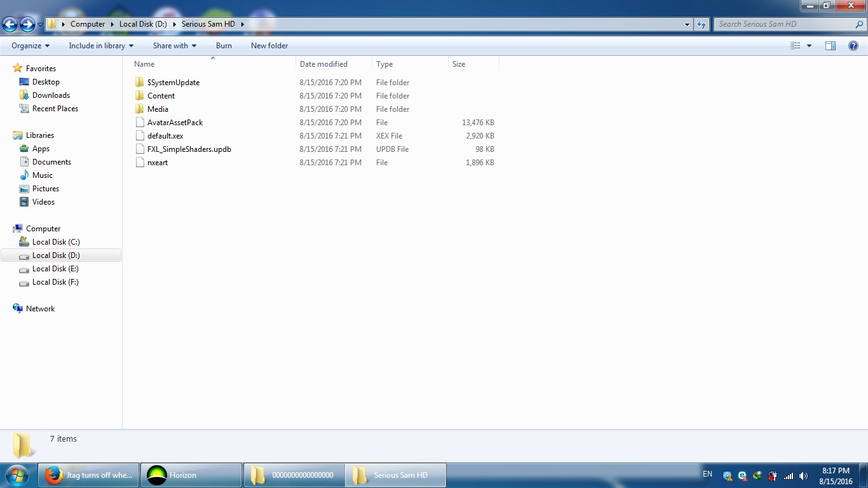Sort files by Date modified column
Viewport: 868px width, 488px height.
pyautogui.click(x=323, y=64)
